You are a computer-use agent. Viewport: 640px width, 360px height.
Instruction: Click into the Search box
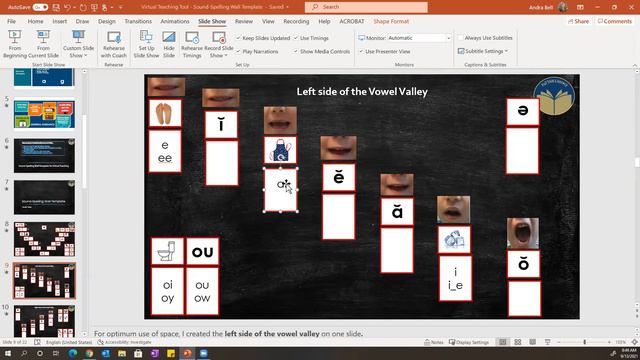366,7
